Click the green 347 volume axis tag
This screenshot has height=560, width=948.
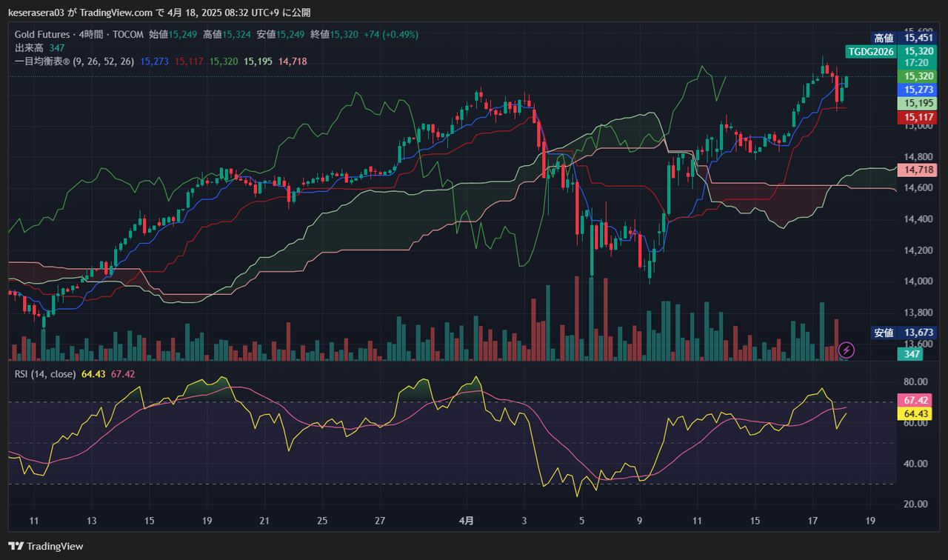pyautogui.click(x=910, y=355)
